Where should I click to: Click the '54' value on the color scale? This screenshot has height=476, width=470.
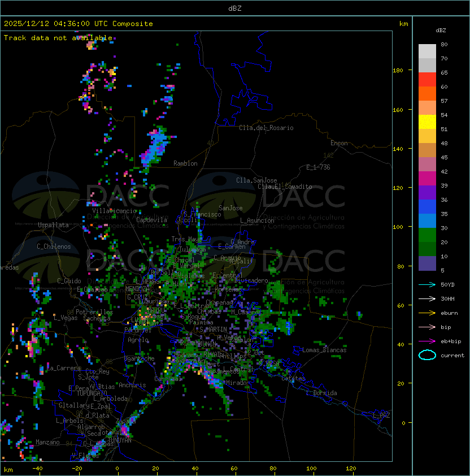444,115
